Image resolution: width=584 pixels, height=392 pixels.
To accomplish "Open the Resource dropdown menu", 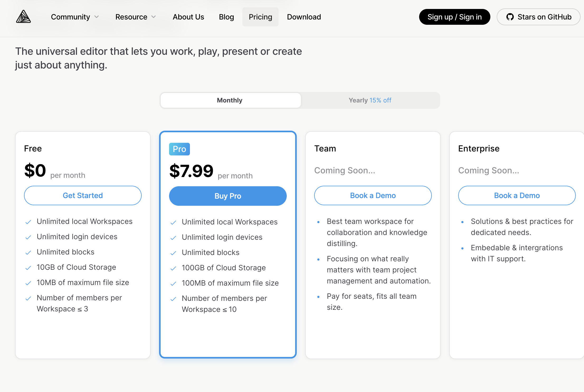I will click(135, 17).
